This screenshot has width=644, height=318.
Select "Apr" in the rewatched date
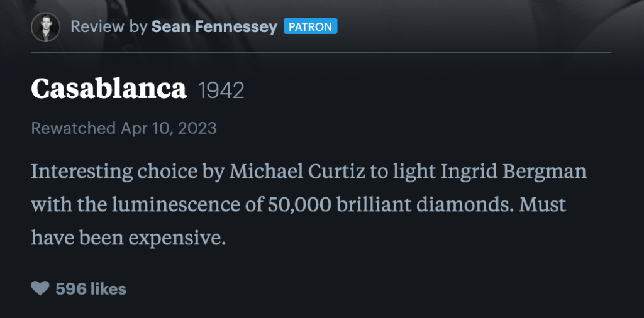pyautogui.click(x=135, y=128)
